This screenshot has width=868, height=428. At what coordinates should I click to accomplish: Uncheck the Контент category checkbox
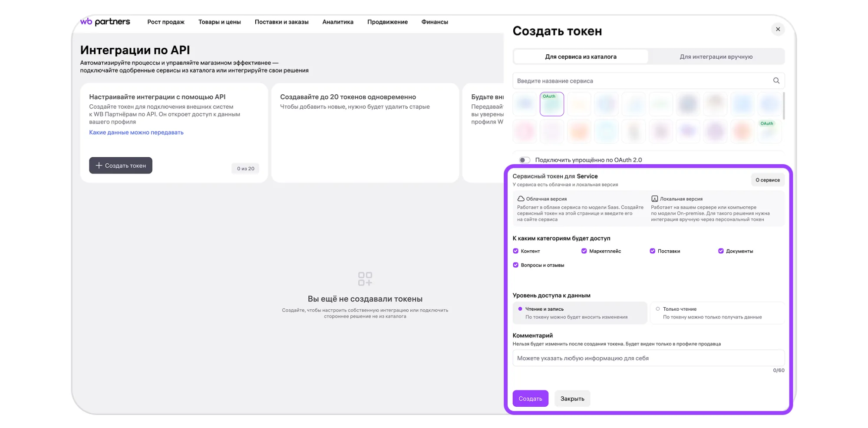516,251
